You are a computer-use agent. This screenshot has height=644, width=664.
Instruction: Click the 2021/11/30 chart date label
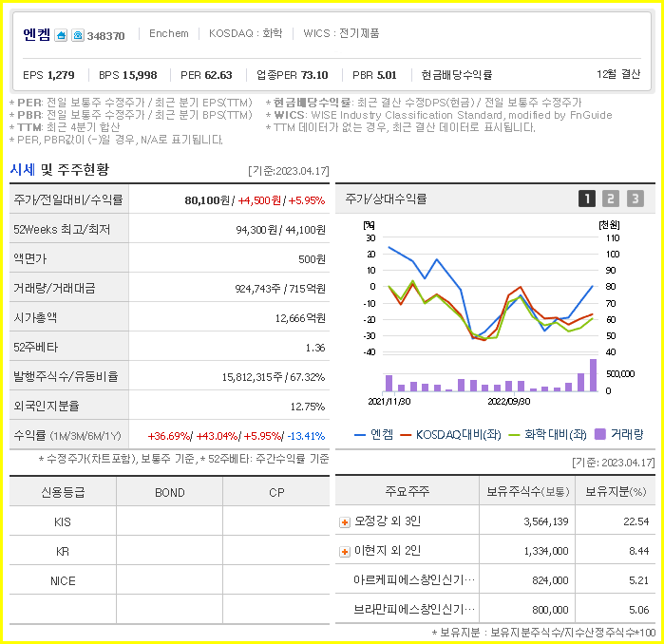(389, 402)
